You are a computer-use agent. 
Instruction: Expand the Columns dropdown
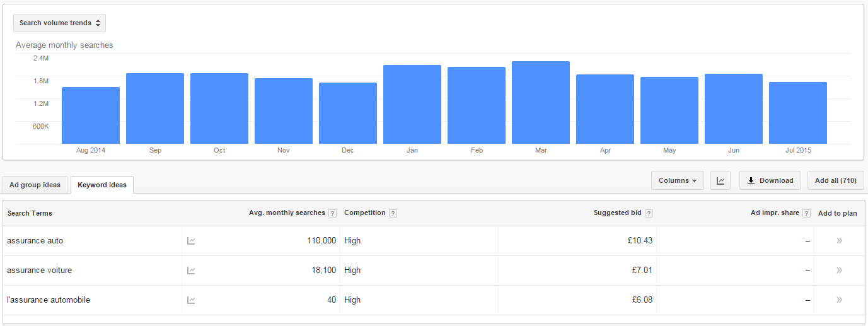click(678, 180)
